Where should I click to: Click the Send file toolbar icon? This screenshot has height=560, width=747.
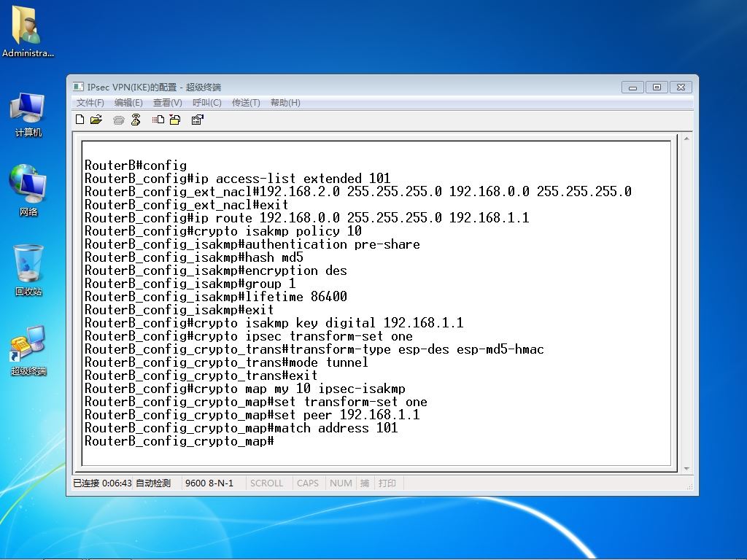point(158,120)
